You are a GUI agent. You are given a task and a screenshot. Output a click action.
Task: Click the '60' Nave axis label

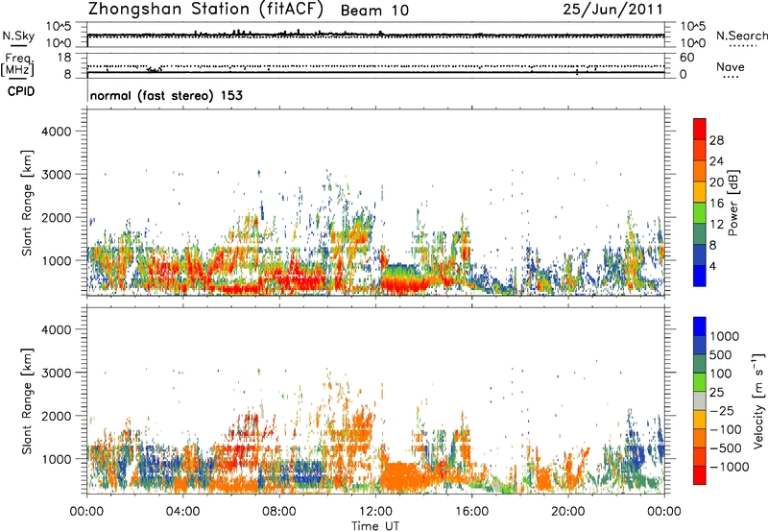[687, 58]
